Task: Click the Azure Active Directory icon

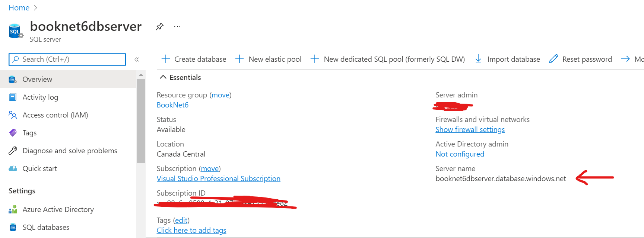Action: (x=13, y=209)
